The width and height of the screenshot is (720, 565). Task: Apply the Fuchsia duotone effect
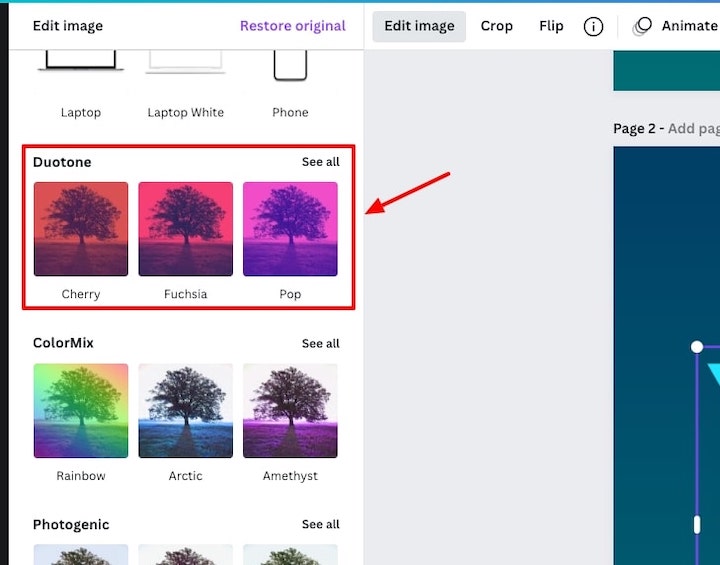coord(186,229)
